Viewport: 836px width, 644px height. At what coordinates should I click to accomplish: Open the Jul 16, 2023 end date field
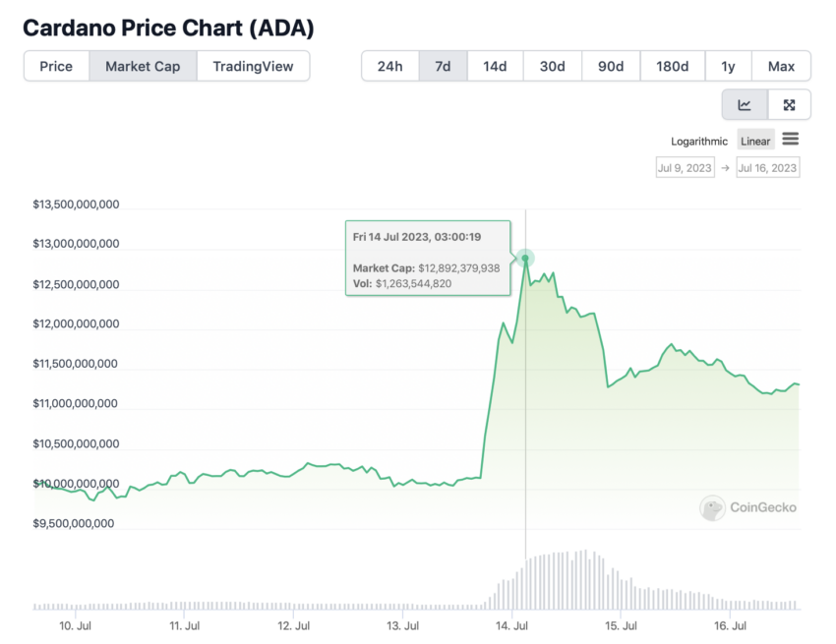(x=768, y=168)
